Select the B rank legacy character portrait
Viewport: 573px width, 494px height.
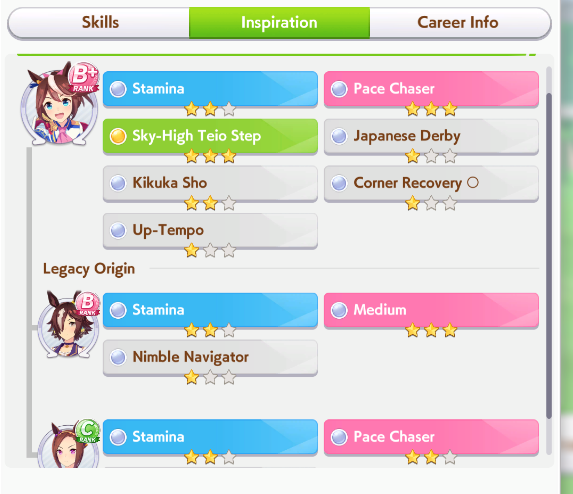coord(68,324)
